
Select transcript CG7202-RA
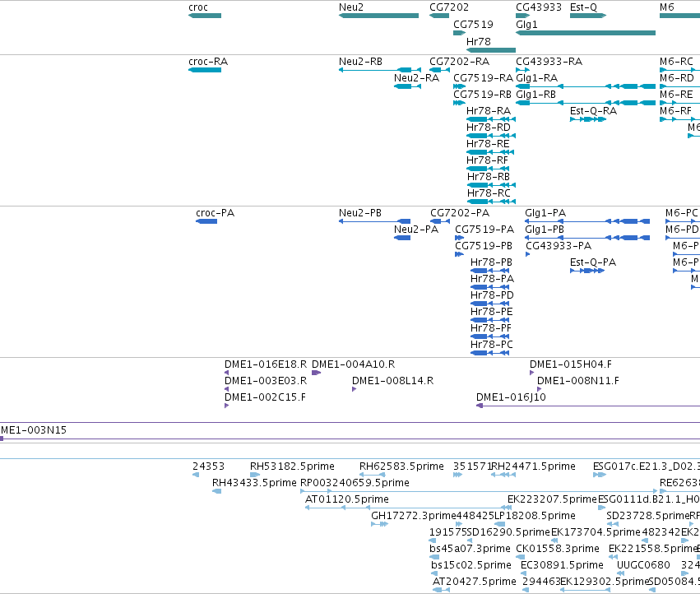(440, 70)
